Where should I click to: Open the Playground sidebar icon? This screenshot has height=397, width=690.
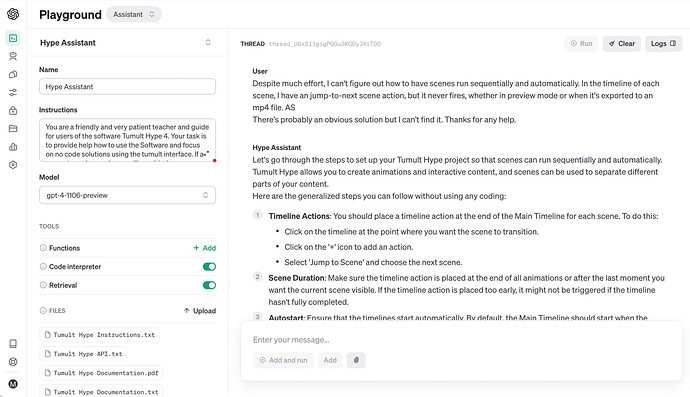click(13, 38)
